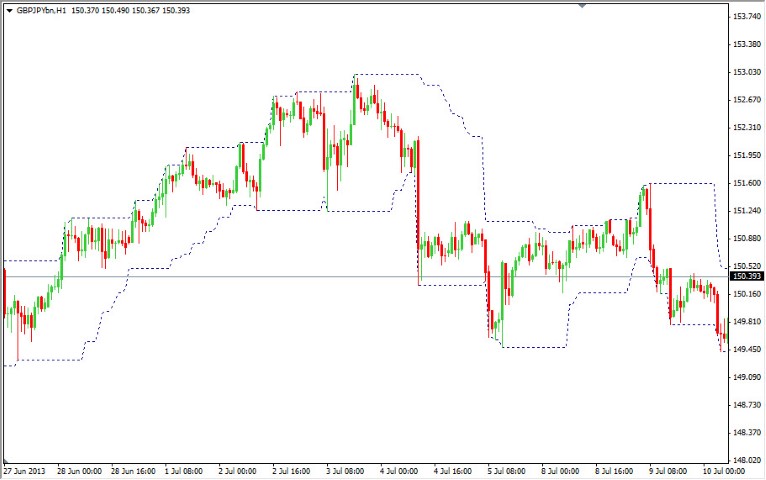Click the time axis label 28 Jun 16:00
This screenshot has width=766, height=480.
[x=133, y=471]
